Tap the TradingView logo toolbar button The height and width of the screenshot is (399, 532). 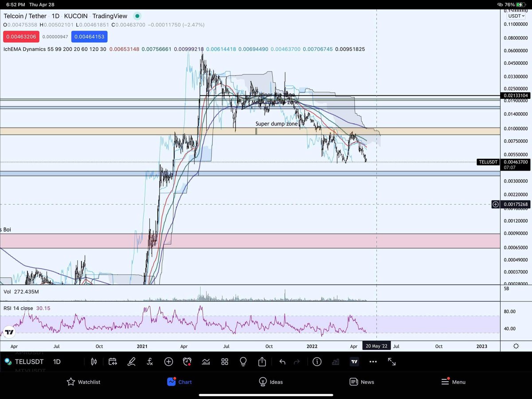[x=354, y=362]
